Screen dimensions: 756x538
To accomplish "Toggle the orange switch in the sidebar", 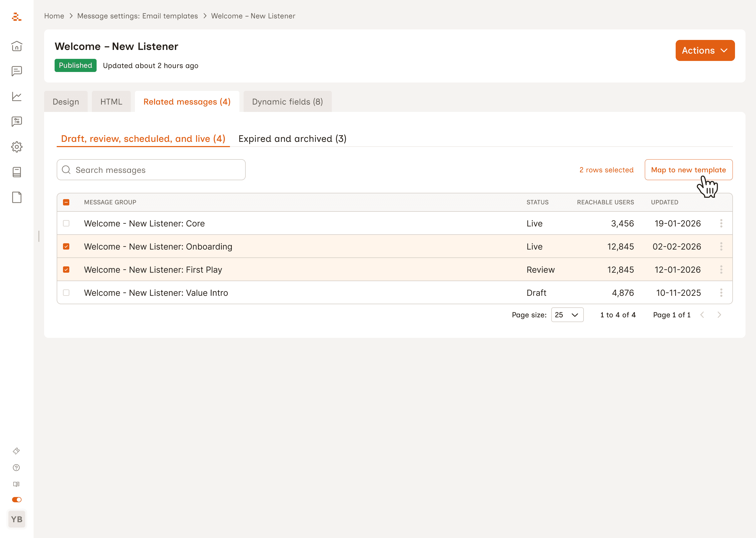I will (17, 500).
